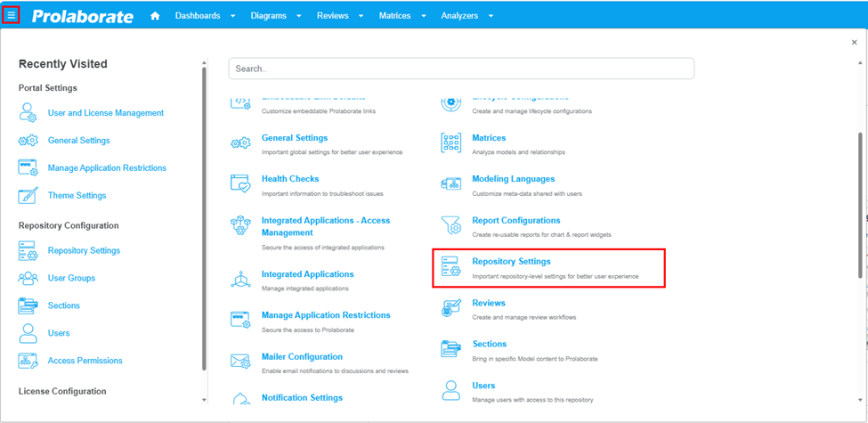Click the Access Permissions icon

[x=28, y=361]
